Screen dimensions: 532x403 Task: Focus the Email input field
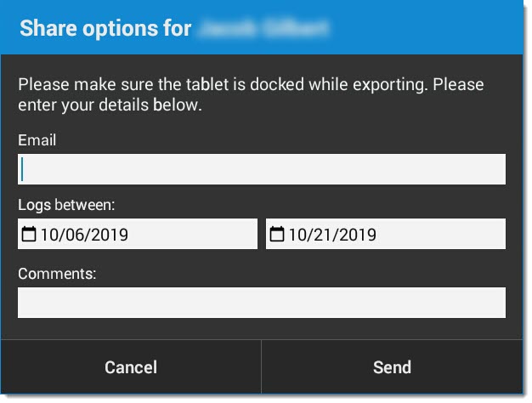point(262,169)
